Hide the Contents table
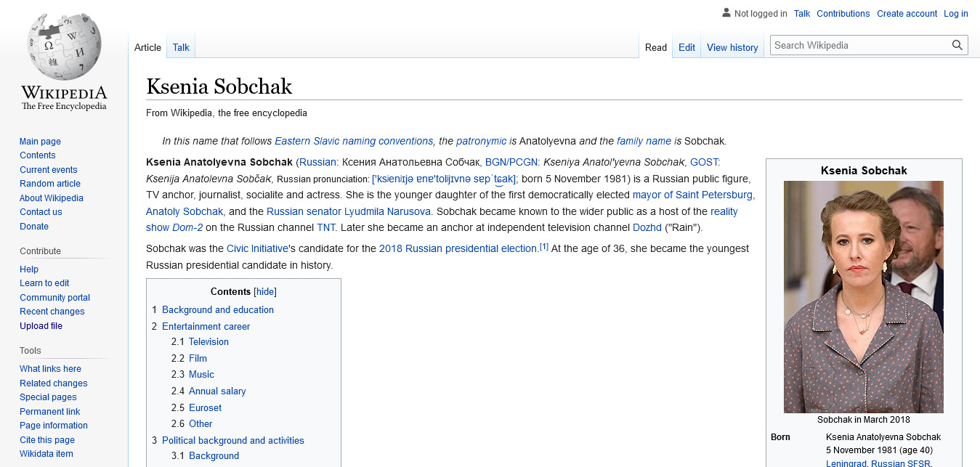Viewport: 980px width, 467px height. coord(265,291)
